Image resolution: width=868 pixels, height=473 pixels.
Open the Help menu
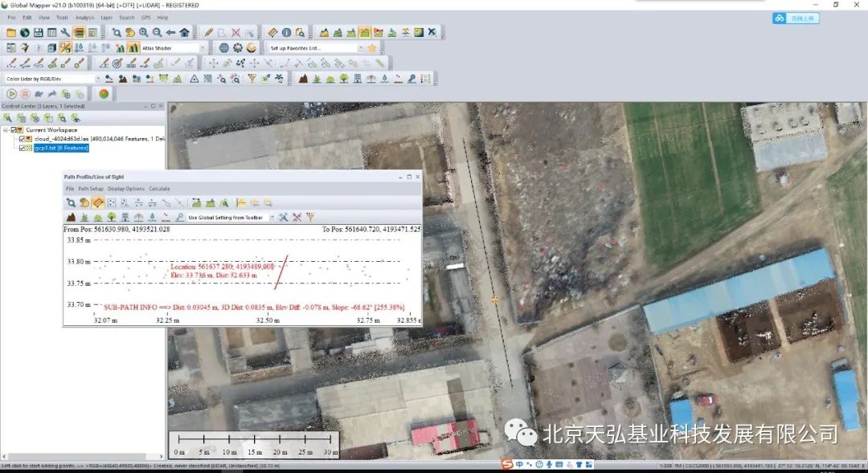[162, 18]
